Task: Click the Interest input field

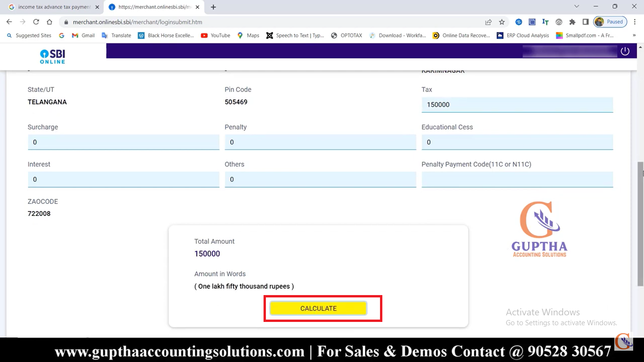Action: (x=124, y=179)
